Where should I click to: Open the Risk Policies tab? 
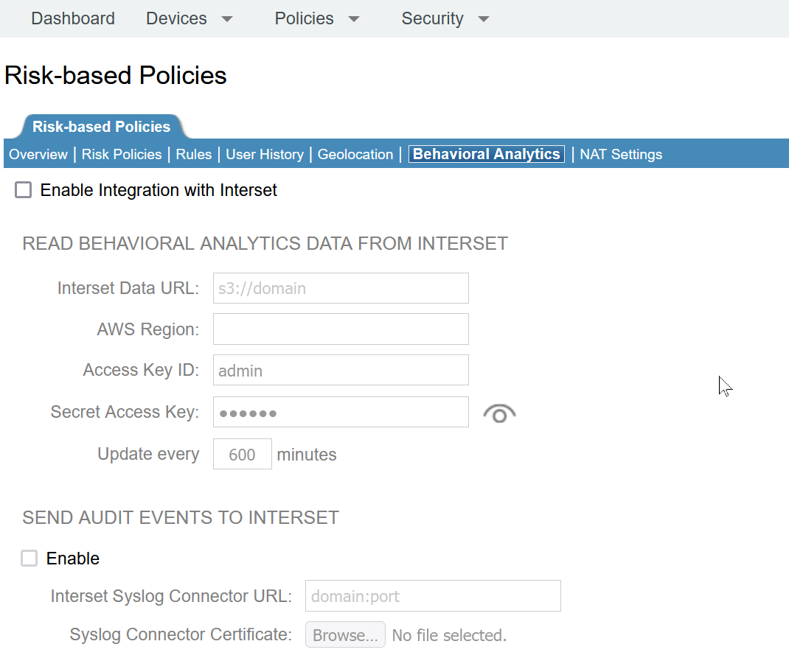[x=121, y=154]
